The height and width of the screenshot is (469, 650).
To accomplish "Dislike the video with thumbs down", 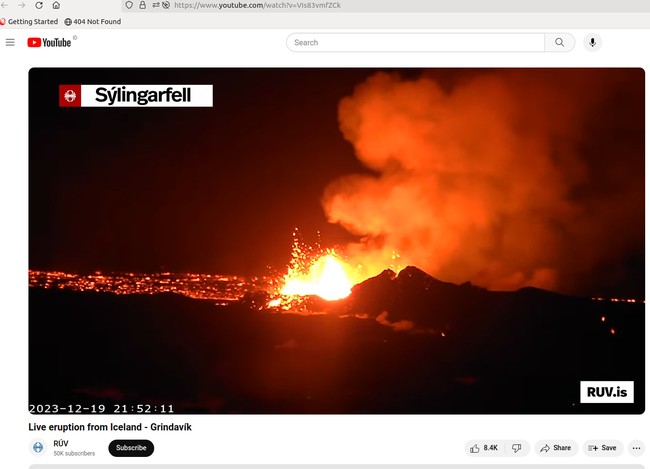I will (x=516, y=448).
